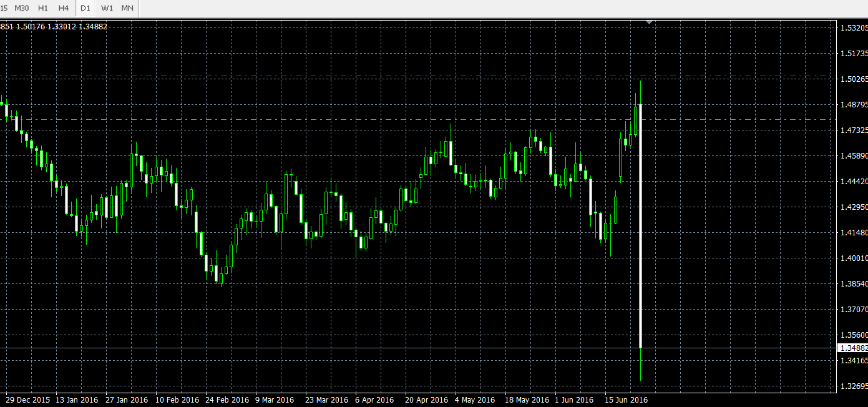This screenshot has height=407, width=868.
Task: Click the 1.48795 price axis label
Action: [854, 105]
